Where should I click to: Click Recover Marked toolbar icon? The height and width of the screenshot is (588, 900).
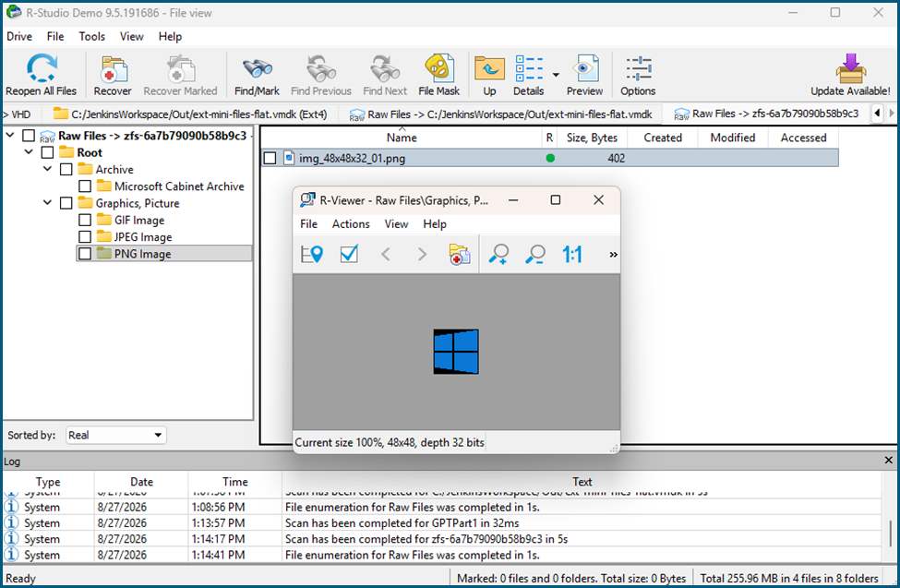[180, 75]
